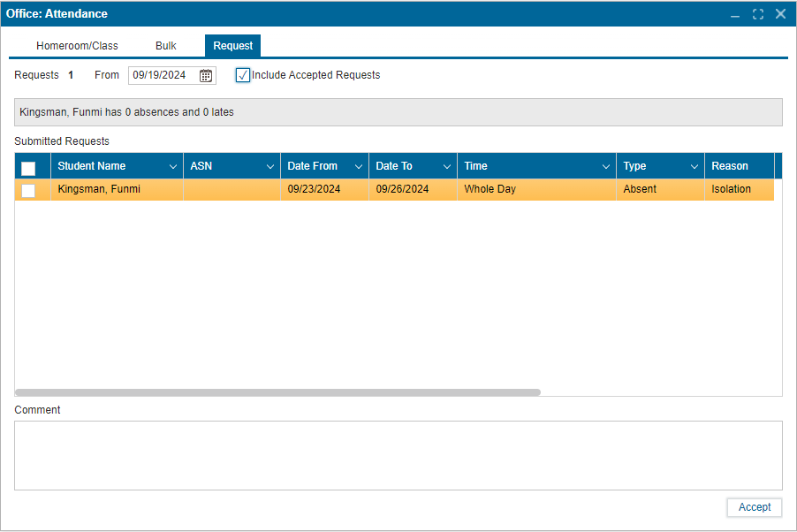Toggle Include Accepted Requests checkbox

243,76
